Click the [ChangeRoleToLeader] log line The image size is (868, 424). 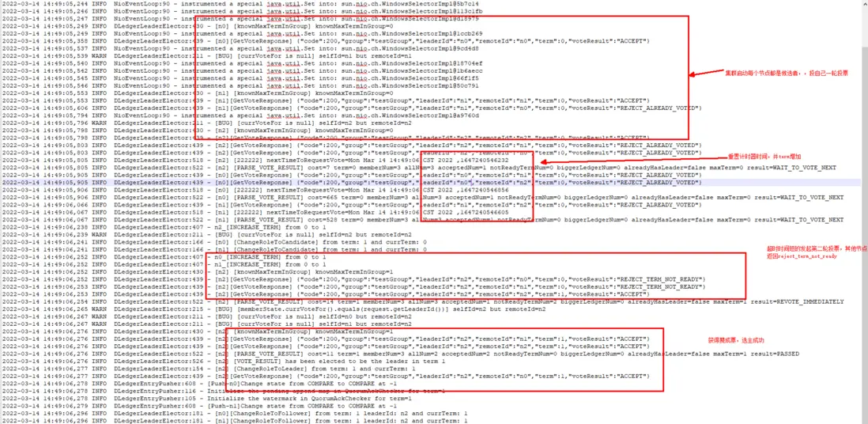pyautogui.click(x=208, y=369)
